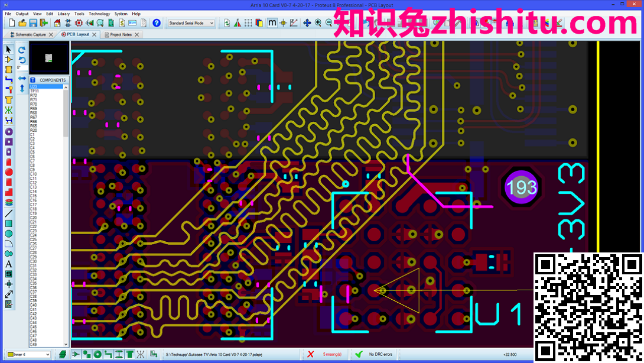Viewport: 644px width, 363px height.
Task: Click the components list scroll-down arrow
Action: click(66, 345)
